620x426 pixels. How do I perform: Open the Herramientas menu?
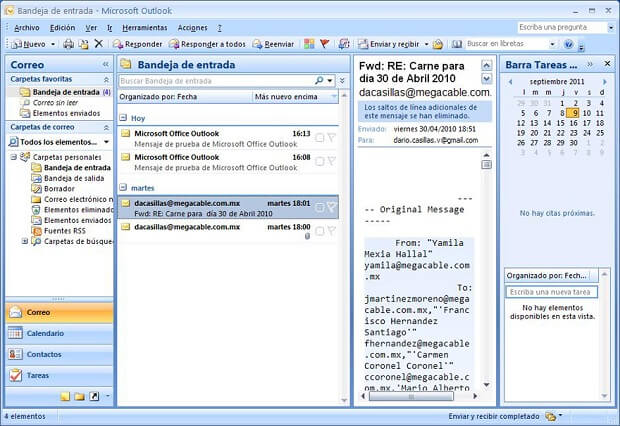coord(145,28)
